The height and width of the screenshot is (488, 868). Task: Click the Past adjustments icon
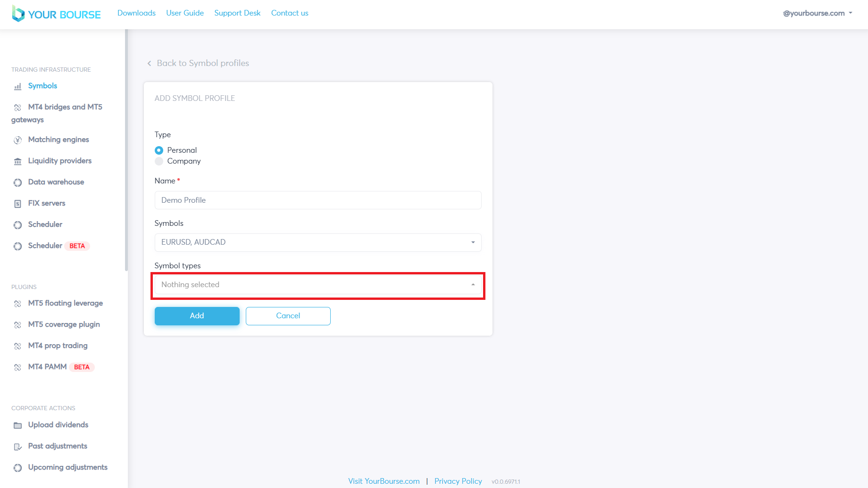(17, 447)
